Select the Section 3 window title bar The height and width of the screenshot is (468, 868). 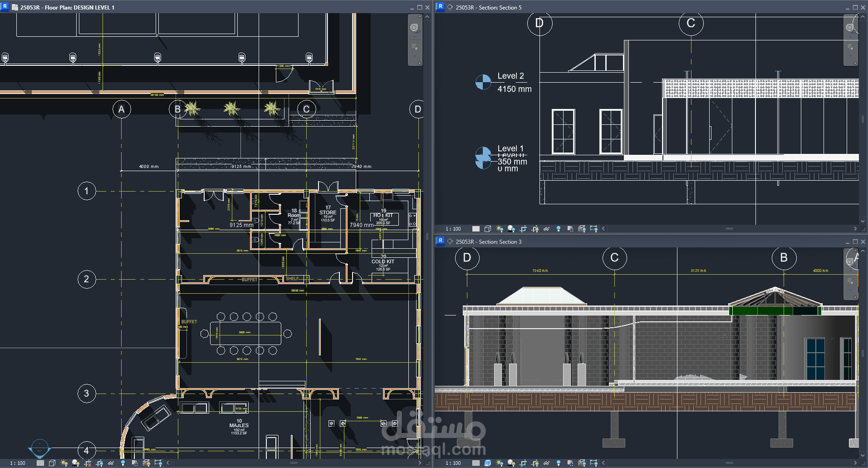tap(651, 241)
